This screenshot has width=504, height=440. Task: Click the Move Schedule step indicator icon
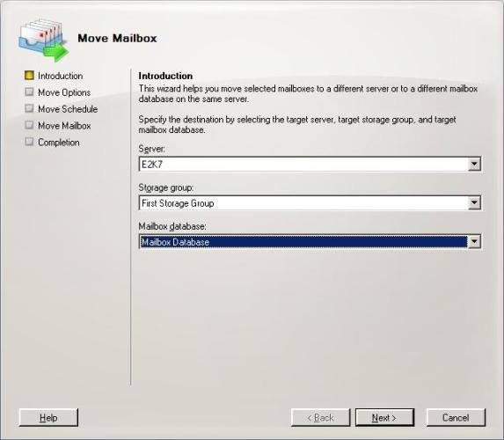(29, 108)
